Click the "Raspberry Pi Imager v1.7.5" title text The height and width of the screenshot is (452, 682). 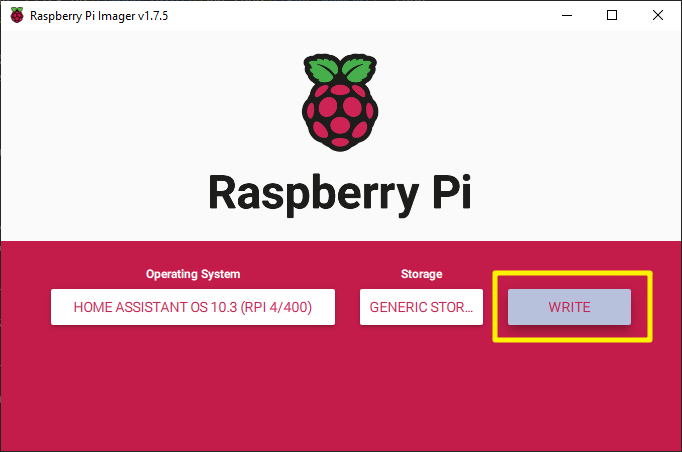(99, 16)
